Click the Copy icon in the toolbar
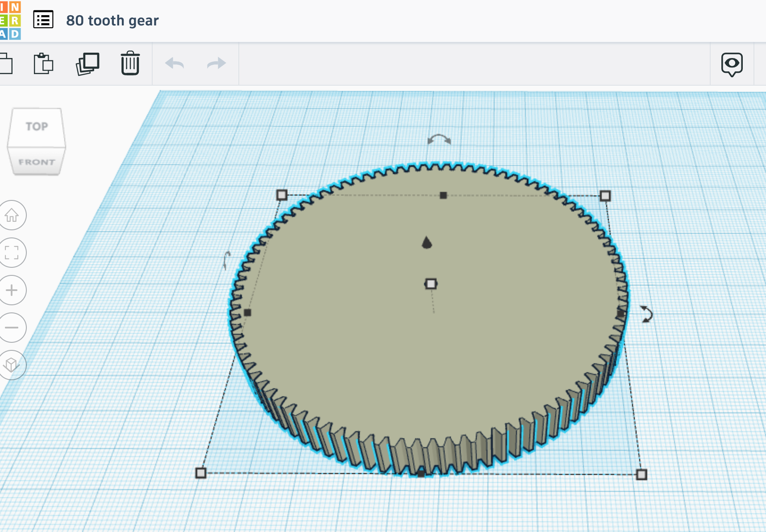766x532 pixels. (6, 63)
